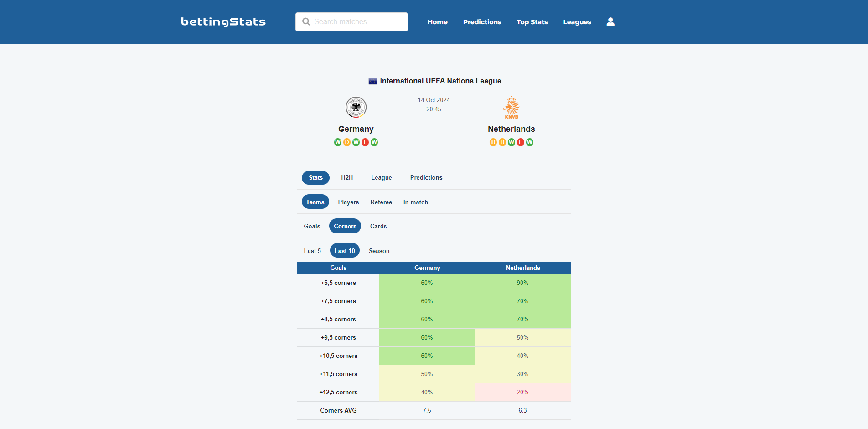This screenshot has height=429, width=868.
Task: Click the Netherlands team name
Action: tap(511, 129)
